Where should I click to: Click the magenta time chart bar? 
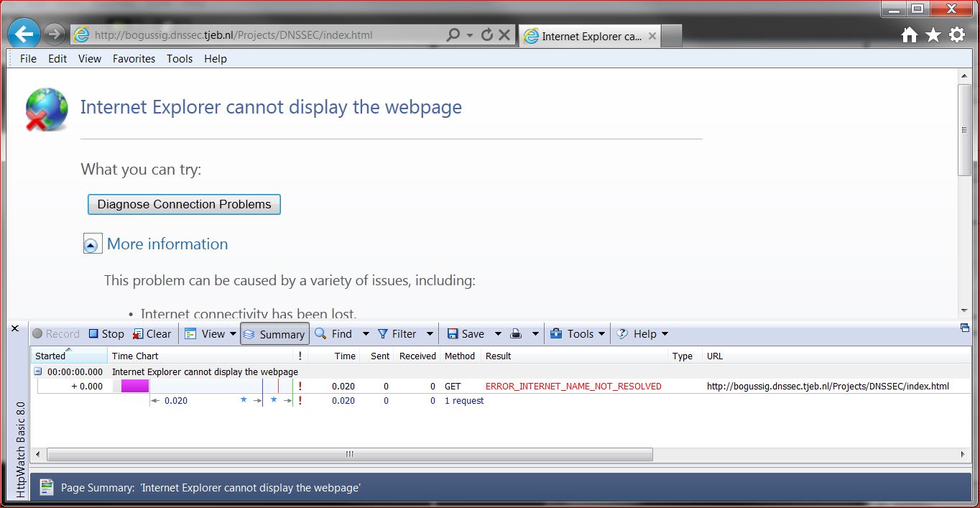click(x=135, y=386)
